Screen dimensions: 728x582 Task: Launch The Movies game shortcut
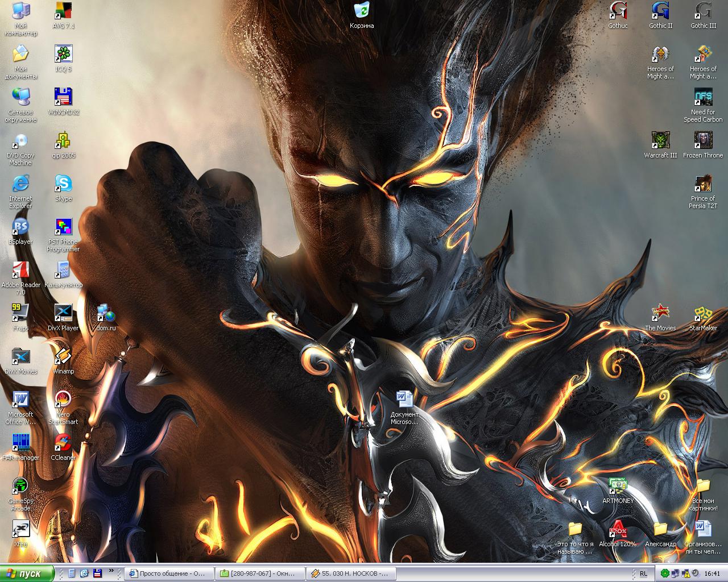pyautogui.click(x=660, y=318)
